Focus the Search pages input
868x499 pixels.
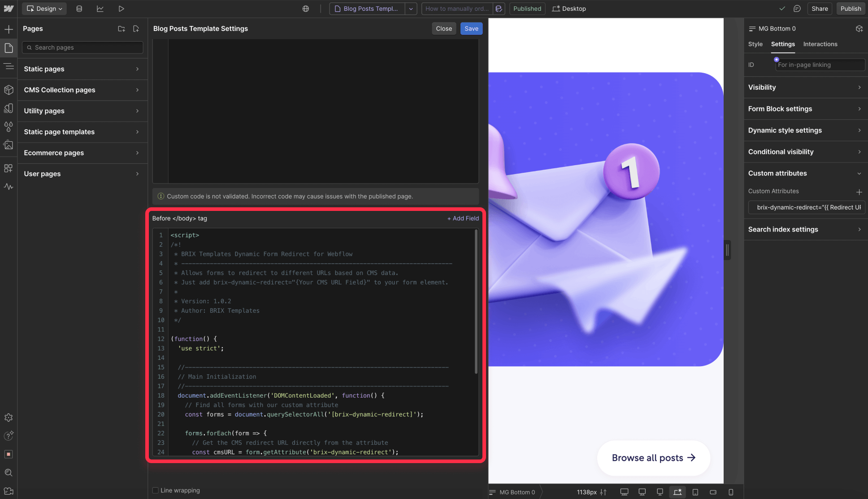[x=82, y=48]
